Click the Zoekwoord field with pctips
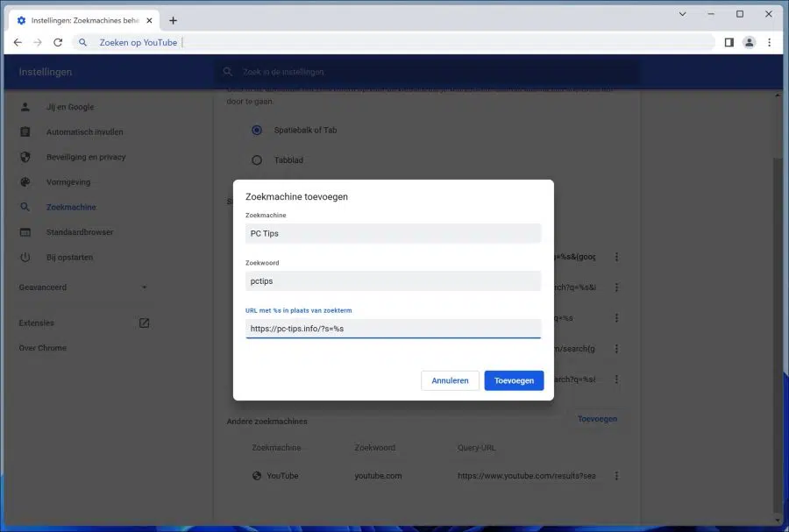This screenshot has height=532, width=789. 393,281
